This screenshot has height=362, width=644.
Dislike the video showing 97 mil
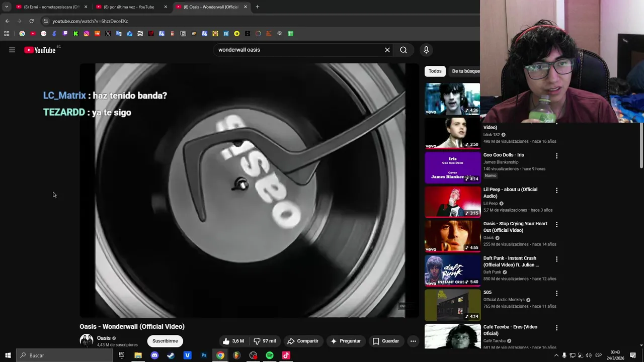[x=265, y=341]
